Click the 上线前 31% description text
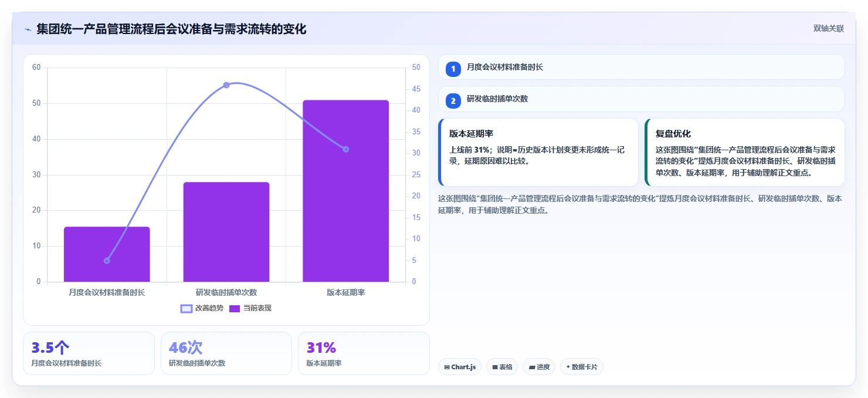The height and width of the screenshot is (398, 868). coord(537,155)
